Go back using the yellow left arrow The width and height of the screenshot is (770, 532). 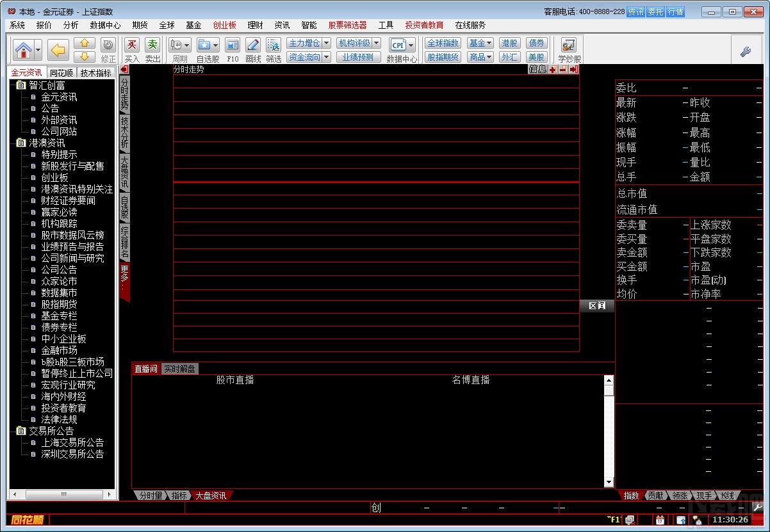[58, 49]
